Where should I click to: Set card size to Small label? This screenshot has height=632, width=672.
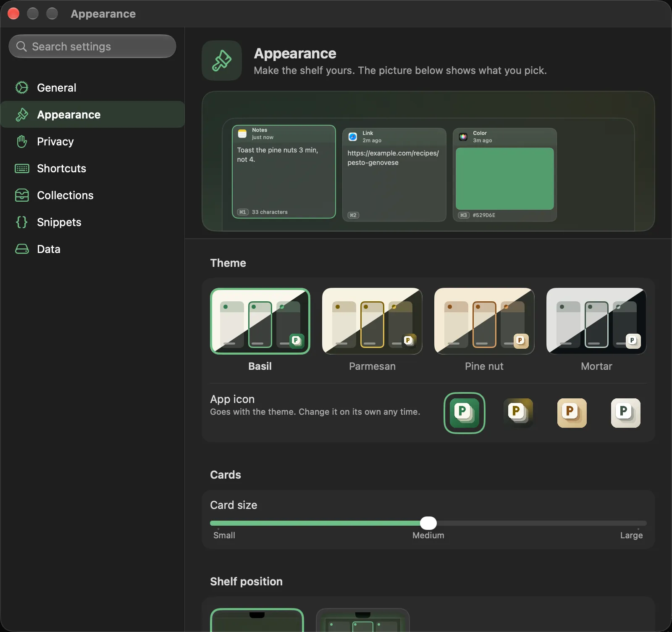coord(224,535)
